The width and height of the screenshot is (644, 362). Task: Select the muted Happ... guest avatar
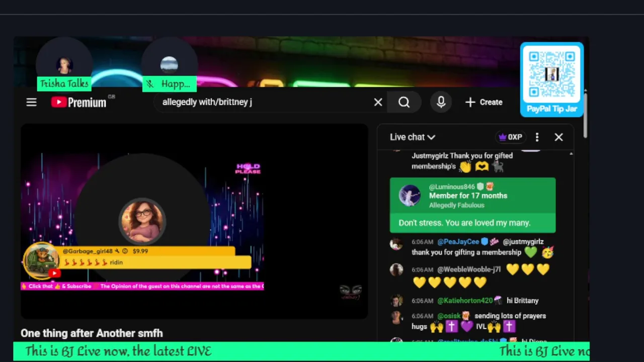point(169,65)
